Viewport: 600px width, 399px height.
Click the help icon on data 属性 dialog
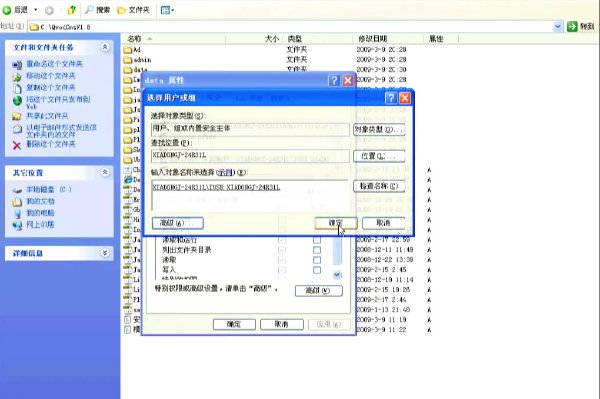(334, 80)
